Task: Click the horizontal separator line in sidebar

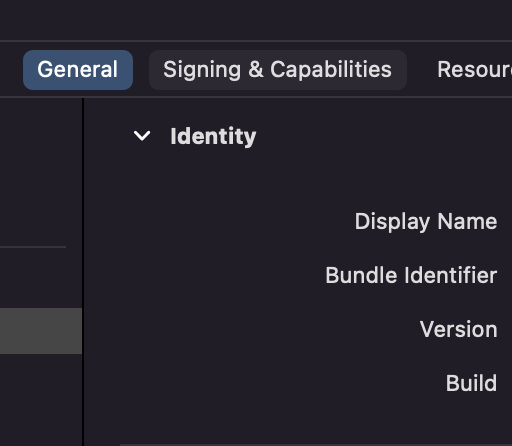Action: click(x=33, y=247)
